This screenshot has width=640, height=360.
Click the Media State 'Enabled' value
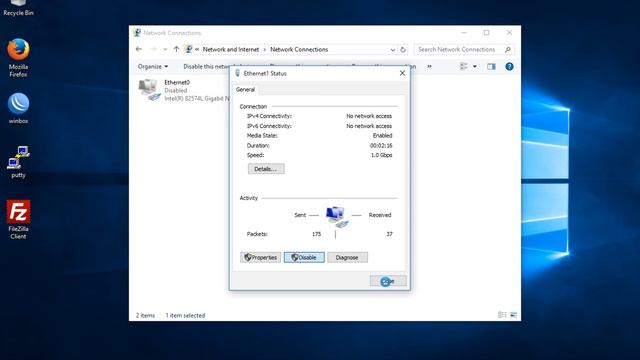tap(382, 136)
